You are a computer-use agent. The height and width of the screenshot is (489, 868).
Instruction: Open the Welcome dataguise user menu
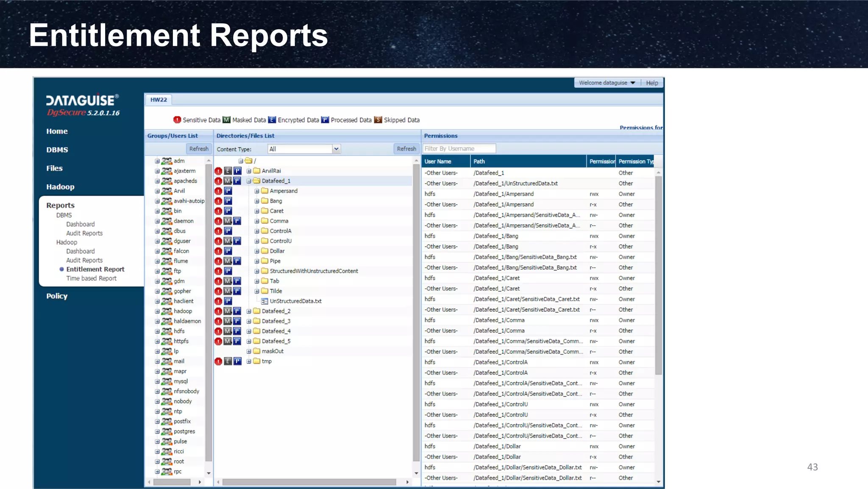coord(606,83)
